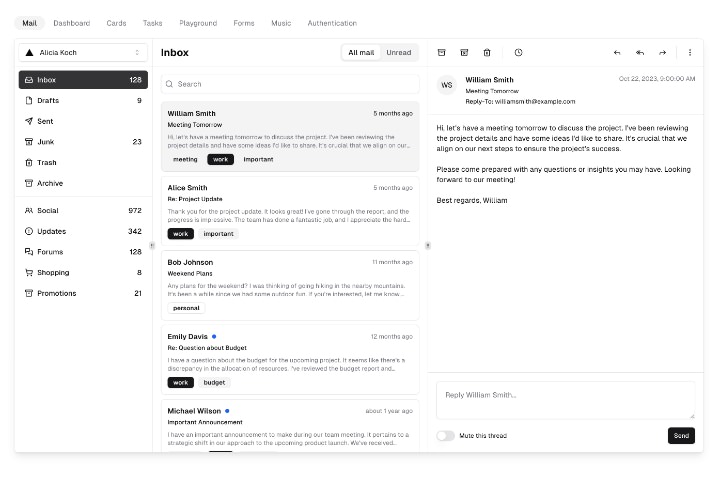Open the Authentication nav item
This screenshot has width=721, height=480.
coord(332,23)
